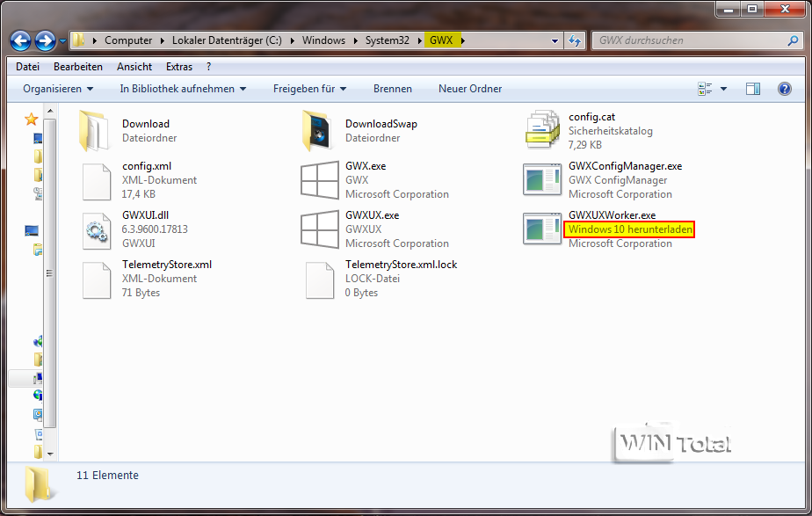This screenshot has height=516, width=812.
Task: Click the GWXConfigManager.exe file name
Action: [625, 166]
